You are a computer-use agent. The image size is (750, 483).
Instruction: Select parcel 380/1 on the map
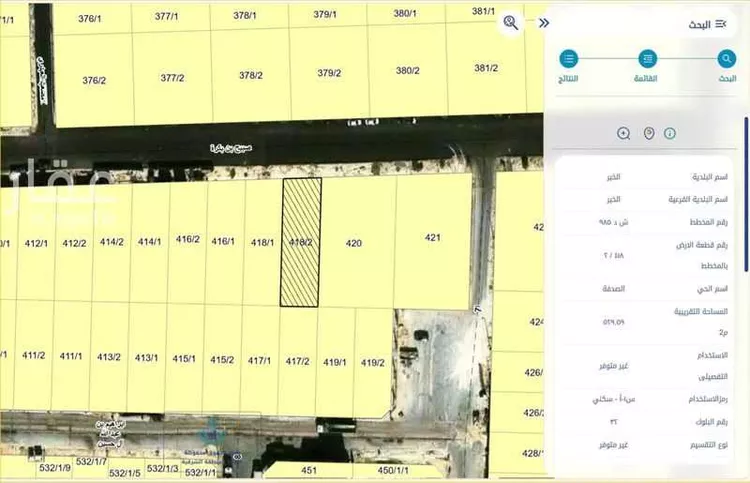405,13
